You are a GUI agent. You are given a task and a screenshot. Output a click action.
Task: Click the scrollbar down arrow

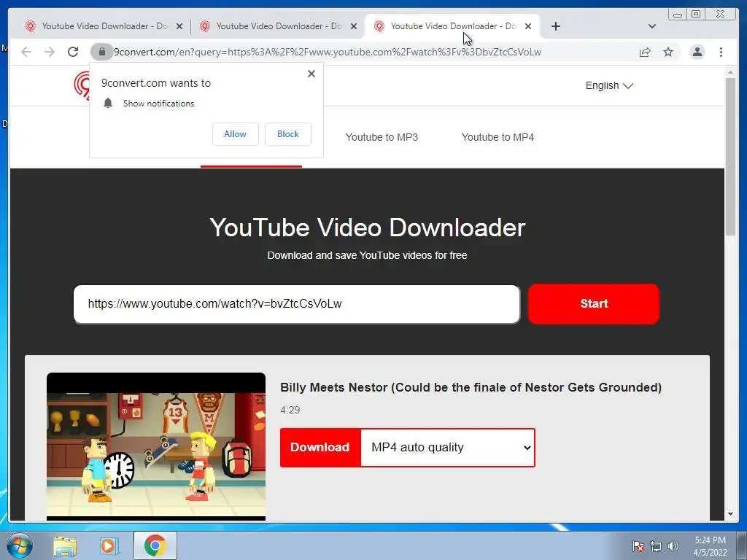pyautogui.click(x=730, y=514)
